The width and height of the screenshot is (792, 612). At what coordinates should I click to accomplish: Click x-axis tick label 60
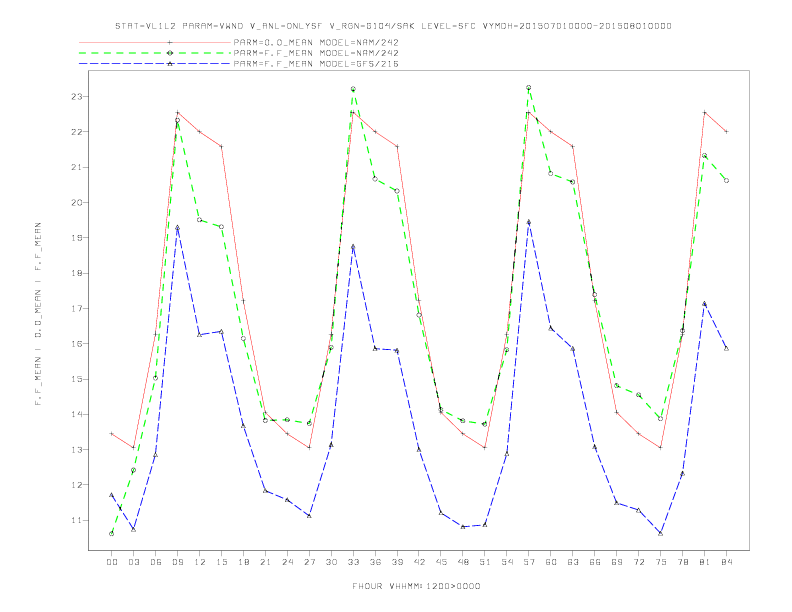pyautogui.click(x=551, y=562)
